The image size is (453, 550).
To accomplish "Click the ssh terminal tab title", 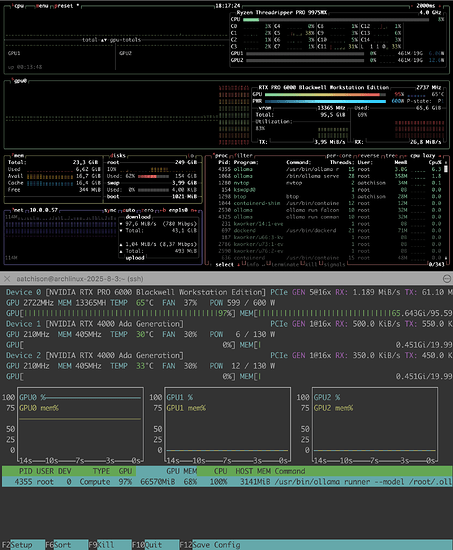I will pyautogui.click(x=80, y=279).
